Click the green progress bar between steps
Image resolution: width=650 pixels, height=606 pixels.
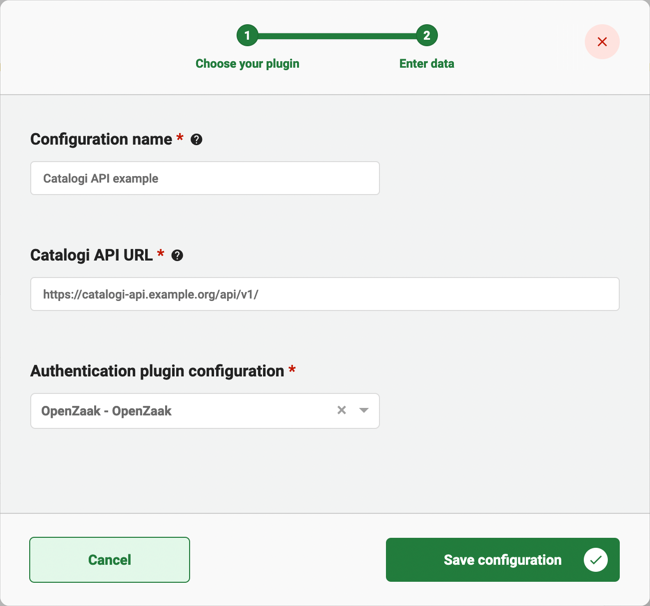click(337, 36)
